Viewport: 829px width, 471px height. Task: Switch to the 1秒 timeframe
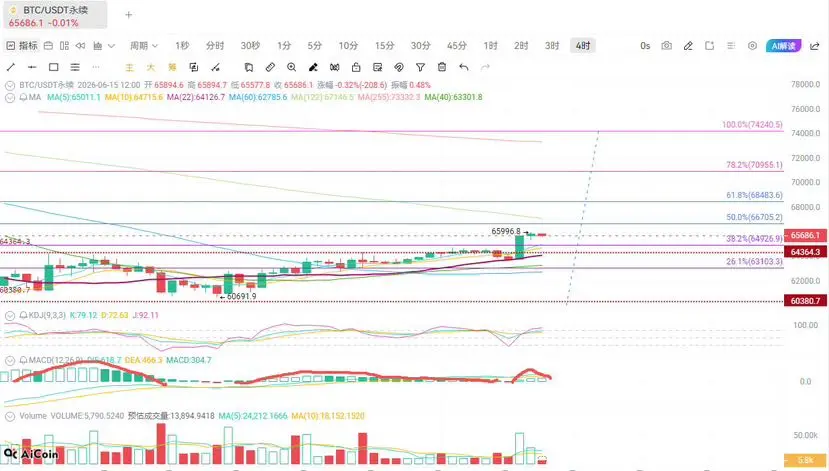(x=182, y=46)
